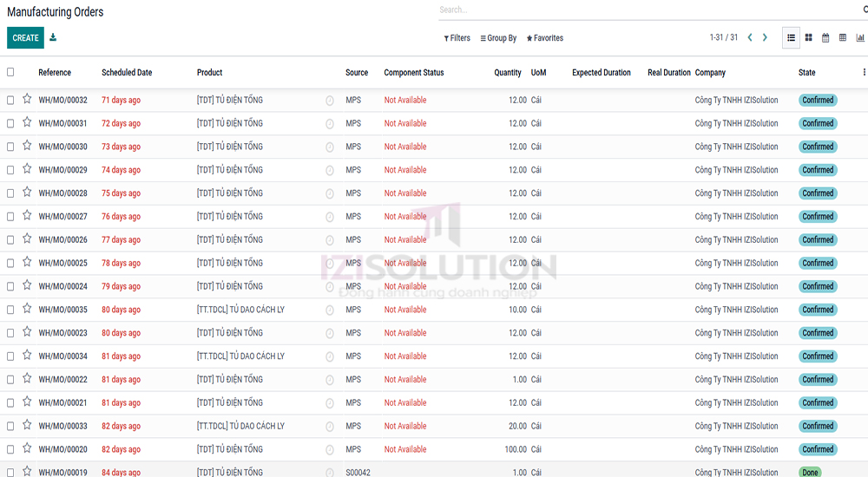This screenshot has width=868, height=477.
Task: Sort by Scheduled Date column header
Action: click(127, 73)
